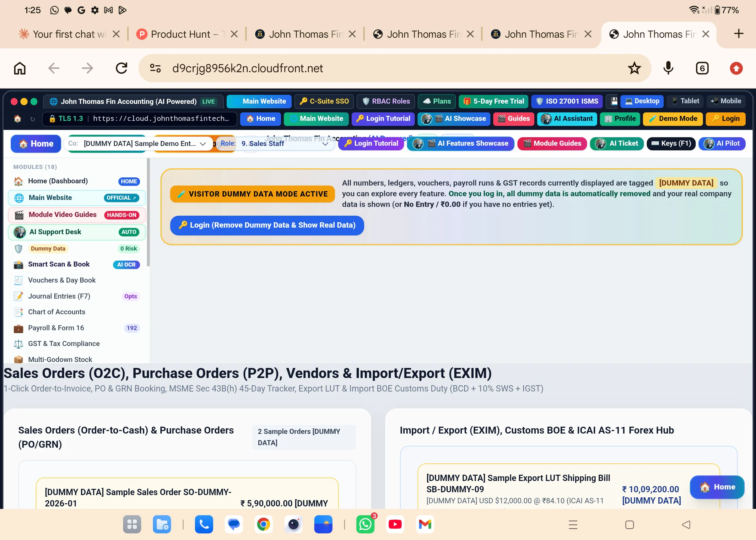The width and height of the screenshot is (756, 540).
Task: Open Vouchers & Day Book module
Action: pos(77,280)
